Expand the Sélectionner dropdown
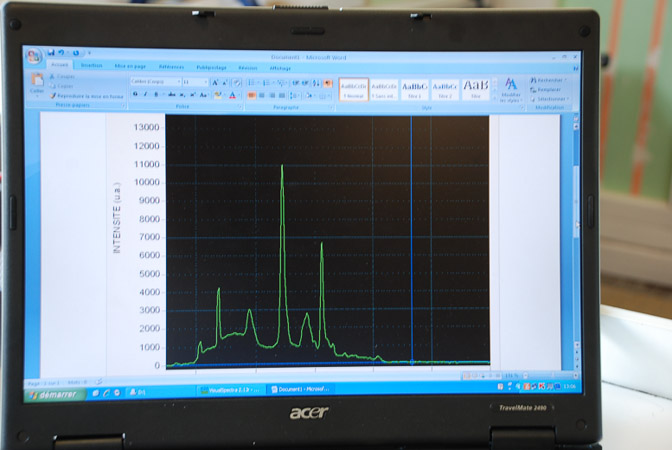 coord(550,99)
